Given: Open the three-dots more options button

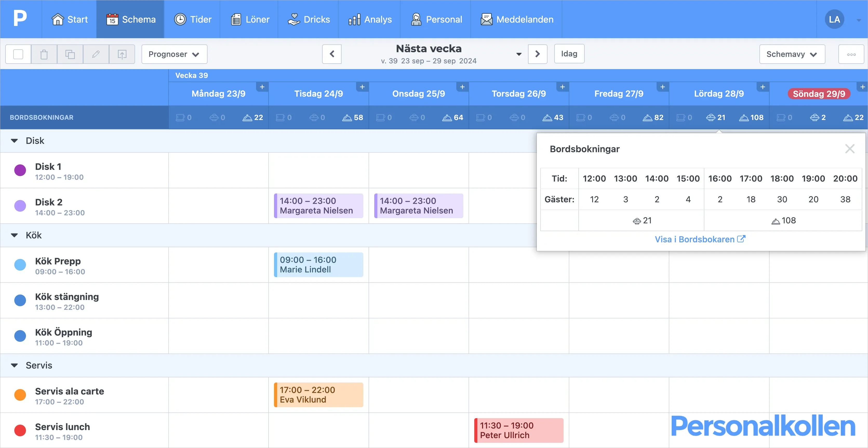Looking at the screenshot, I should click(x=851, y=54).
